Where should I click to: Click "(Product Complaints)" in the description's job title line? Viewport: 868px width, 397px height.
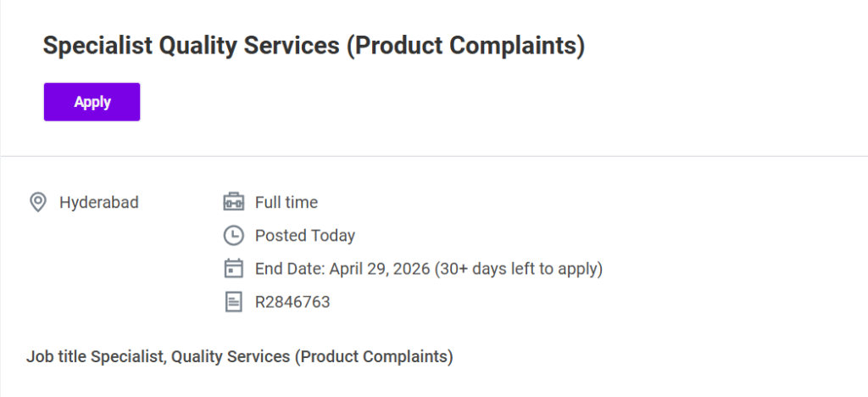point(374,356)
